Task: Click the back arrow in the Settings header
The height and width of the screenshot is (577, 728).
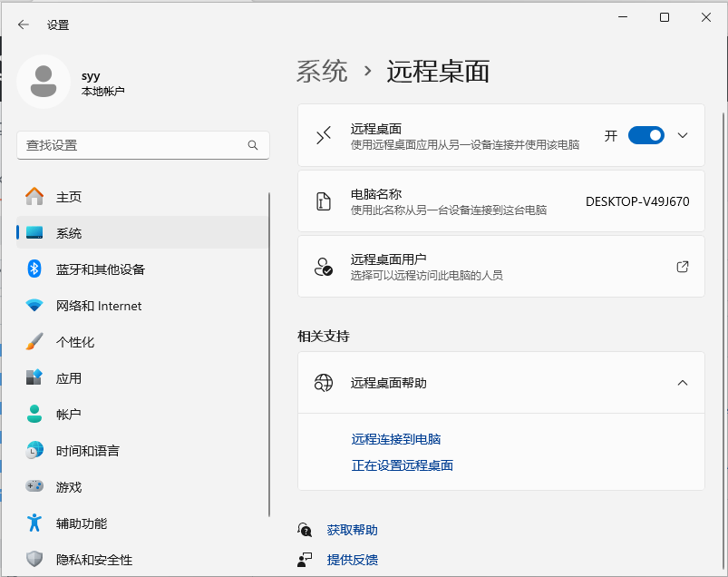Action: point(24,24)
